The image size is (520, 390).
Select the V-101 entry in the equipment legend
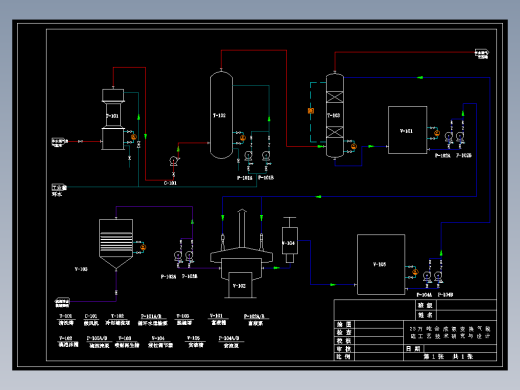tap(218, 319)
